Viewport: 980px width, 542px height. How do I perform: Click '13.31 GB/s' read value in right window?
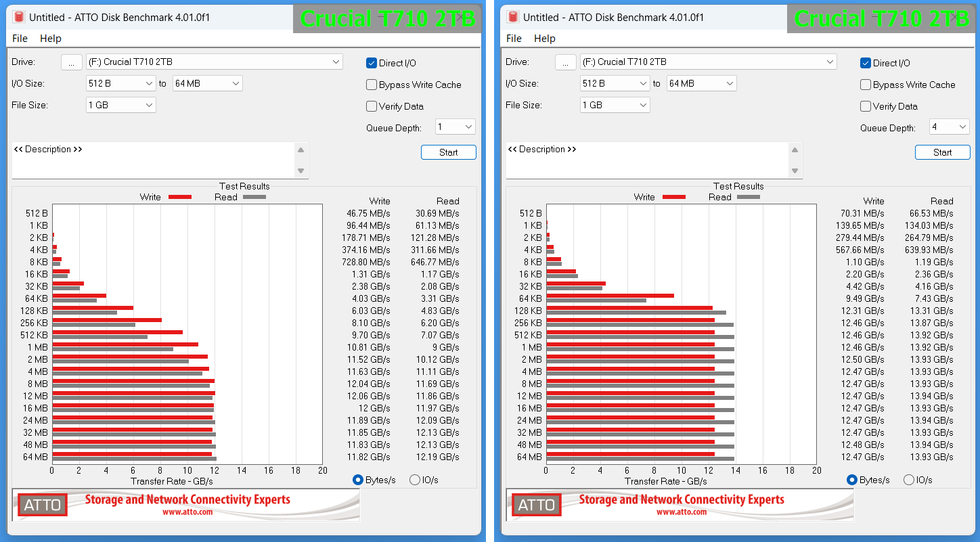931,311
